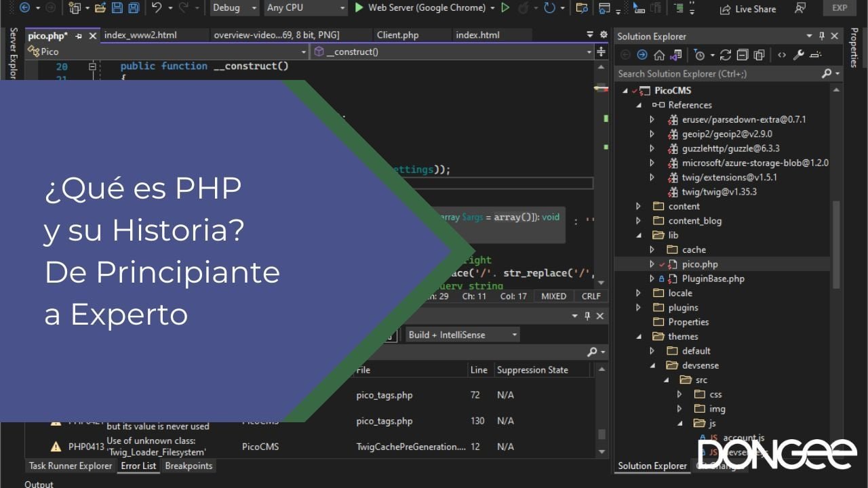Click Switch Views icon in Solution Explorer
Screen dimensions: 868x488
(x=676, y=55)
